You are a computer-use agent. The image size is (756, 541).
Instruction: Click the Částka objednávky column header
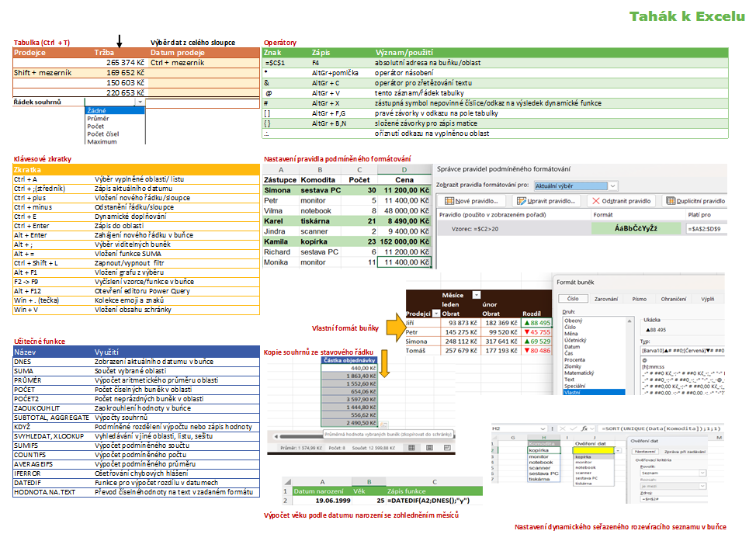(349, 360)
